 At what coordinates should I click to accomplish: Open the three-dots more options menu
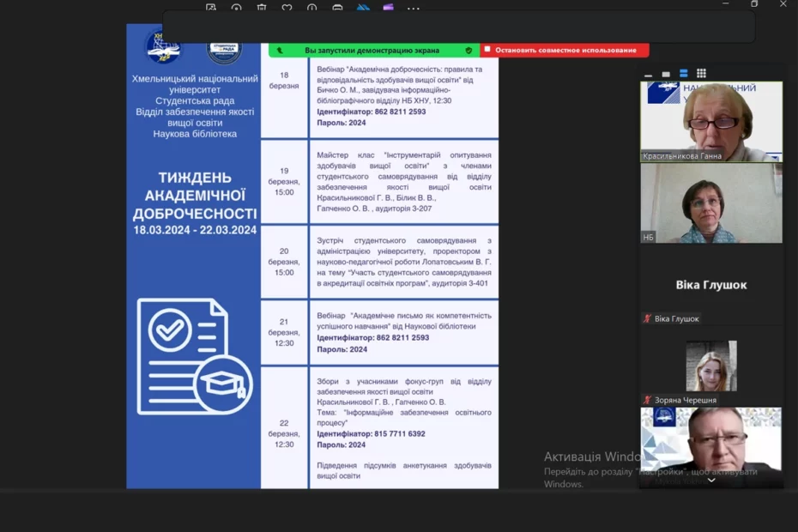point(414,9)
